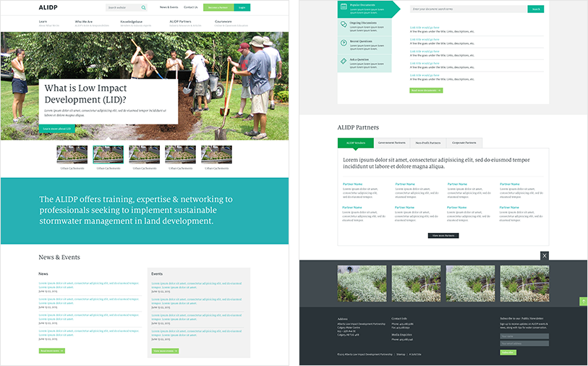Switch to the Non-Profit Partners tab

[x=427, y=142]
